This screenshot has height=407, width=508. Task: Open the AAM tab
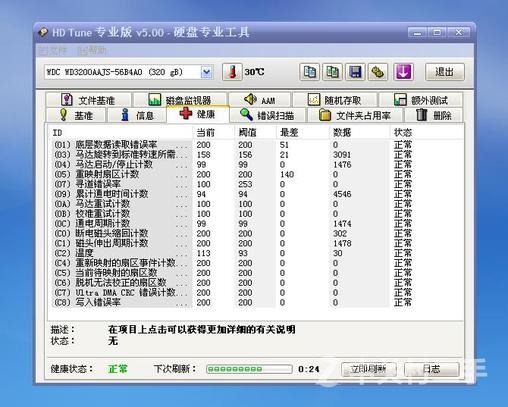pyautogui.click(x=260, y=100)
